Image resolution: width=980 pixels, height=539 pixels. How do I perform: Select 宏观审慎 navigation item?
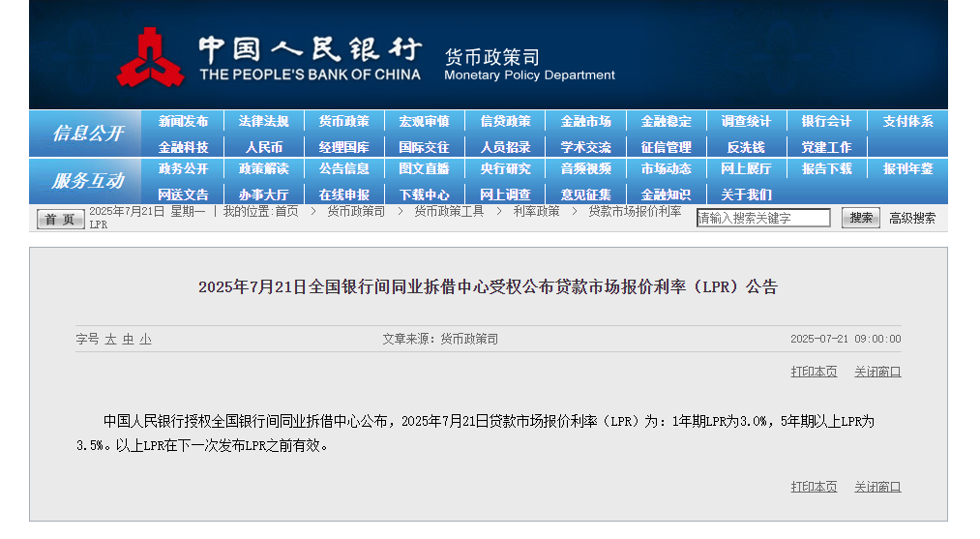425,121
